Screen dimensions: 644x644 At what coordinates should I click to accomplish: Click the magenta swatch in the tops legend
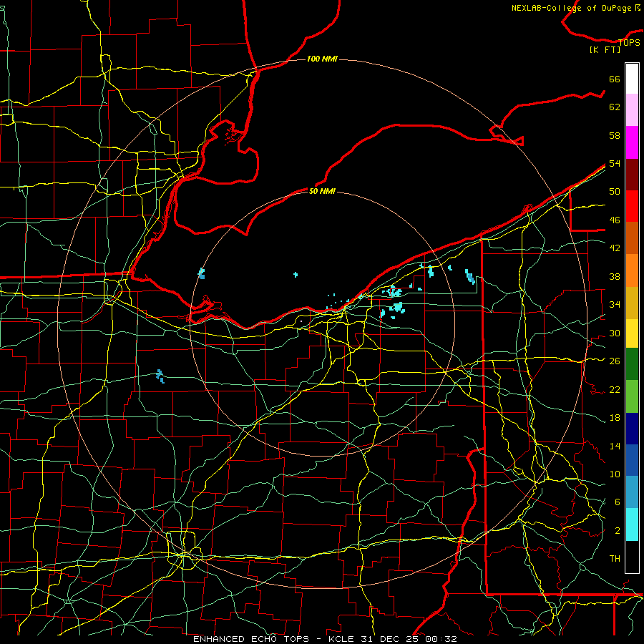click(x=632, y=142)
